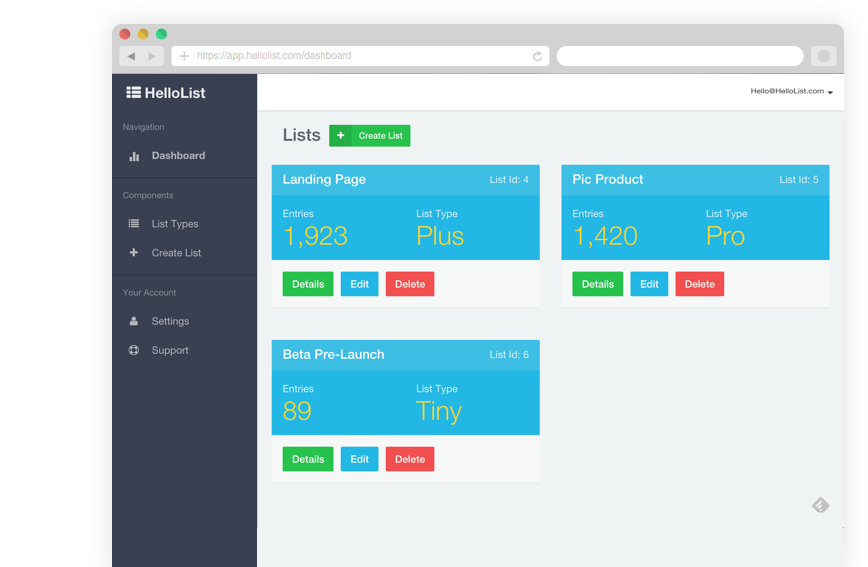Click the List Id: 6 label
868x567 pixels.
click(x=509, y=354)
